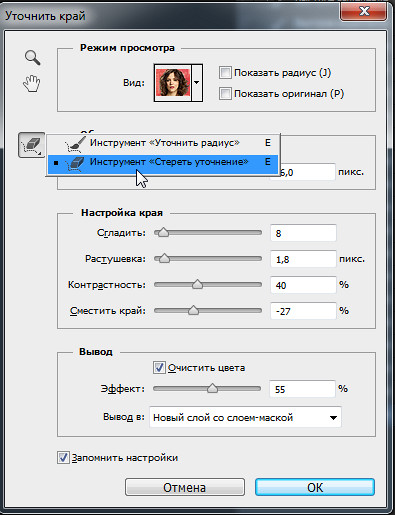Image resolution: width=395 pixels, height=515 pixels.
Task: Click the Контрастность value field 40
Action: click(303, 285)
